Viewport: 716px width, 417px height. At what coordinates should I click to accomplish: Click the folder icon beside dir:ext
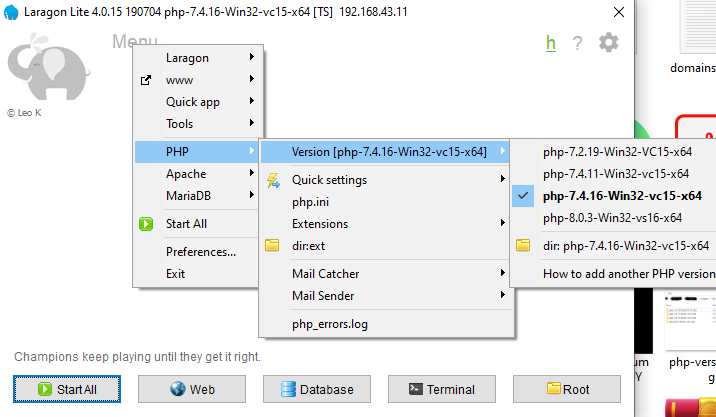coord(272,245)
